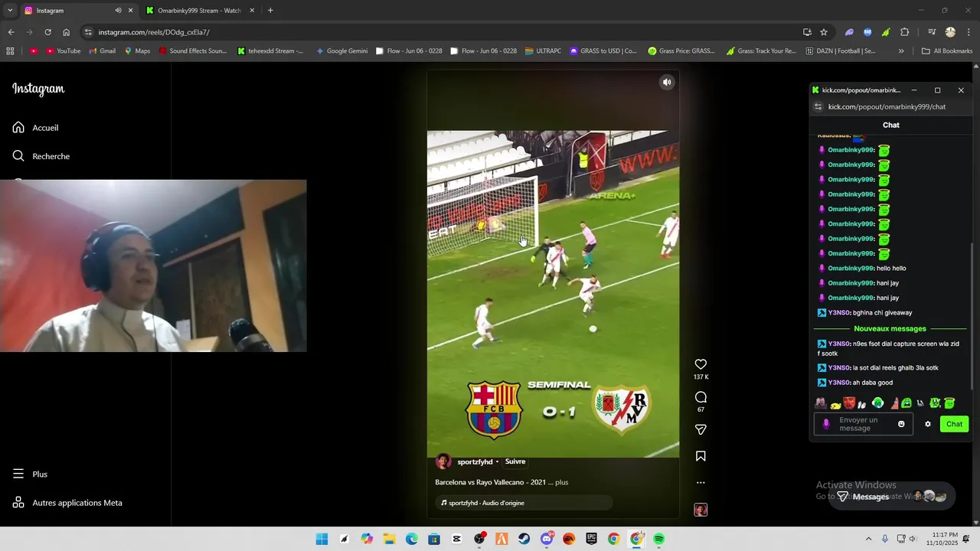980x551 pixels.
Task: Like the reel with the heart icon
Action: coord(701,364)
